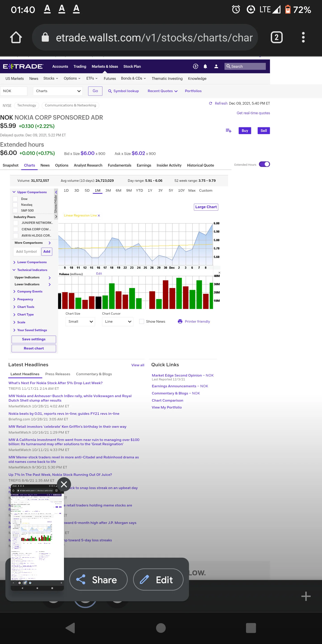Image resolution: width=322 pixels, height=644 pixels.
Task: Click the Save settings button
Action: (x=34, y=339)
